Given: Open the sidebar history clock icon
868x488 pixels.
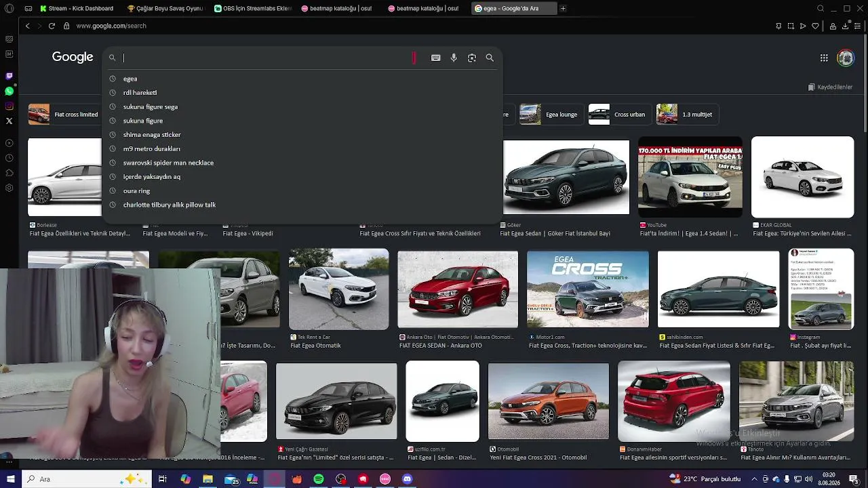Looking at the screenshot, I should pyautogui.click(x=9, y=158).
